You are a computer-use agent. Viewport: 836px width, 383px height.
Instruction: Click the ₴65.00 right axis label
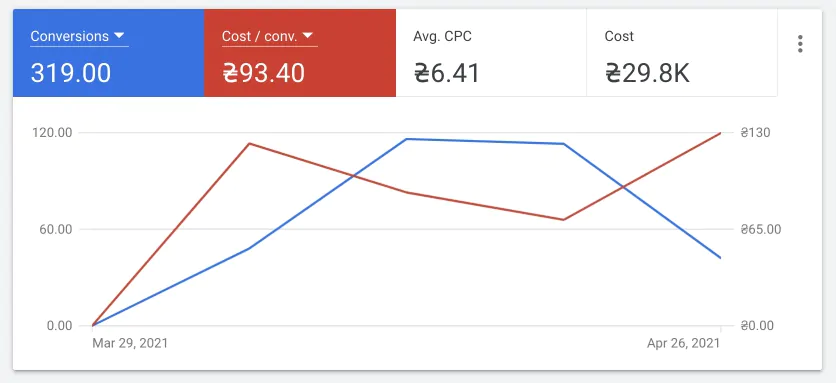pos(760,229)
